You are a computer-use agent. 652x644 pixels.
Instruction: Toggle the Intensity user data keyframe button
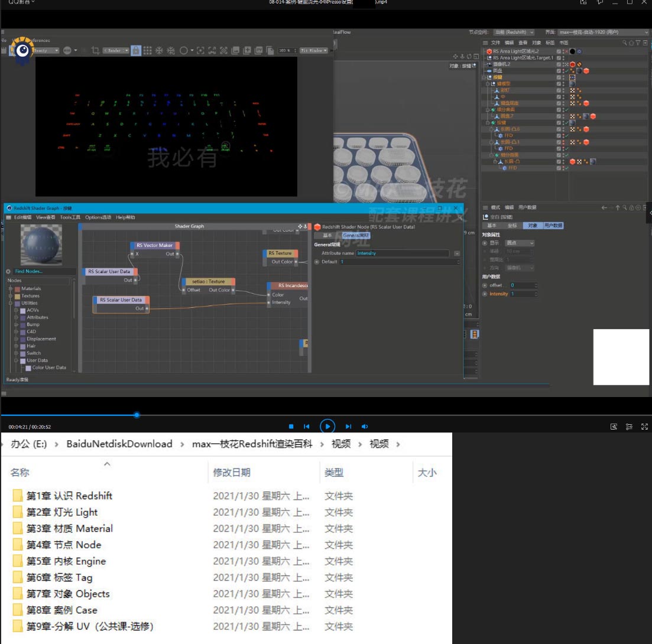point(485,294)
